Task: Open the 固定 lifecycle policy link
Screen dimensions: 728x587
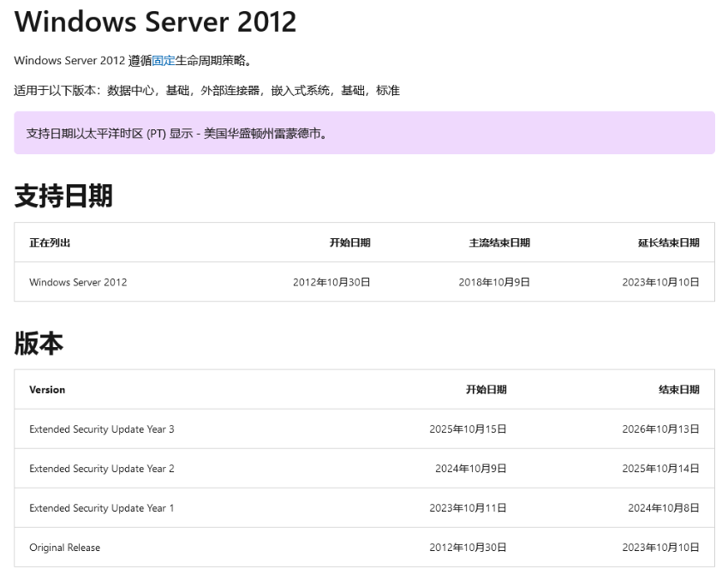Action: click(164, 61)
